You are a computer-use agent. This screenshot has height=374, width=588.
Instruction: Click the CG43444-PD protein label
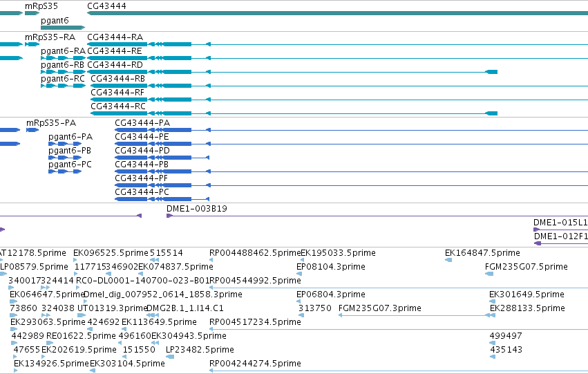[142, 151]
